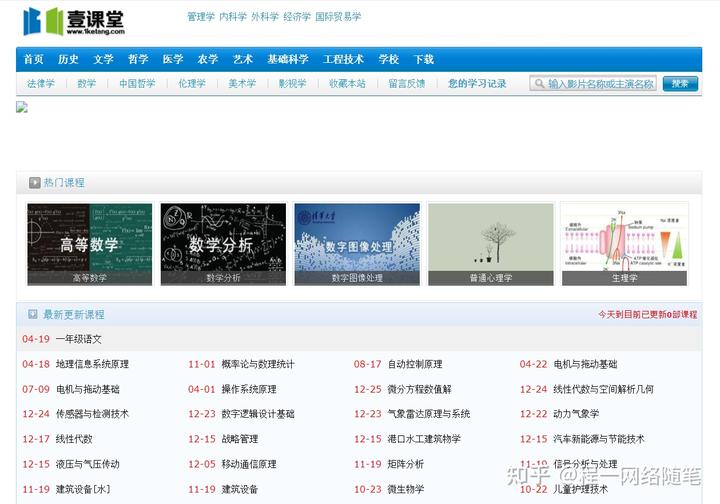Click the 最新更新课程 section icon

[33, 314]
